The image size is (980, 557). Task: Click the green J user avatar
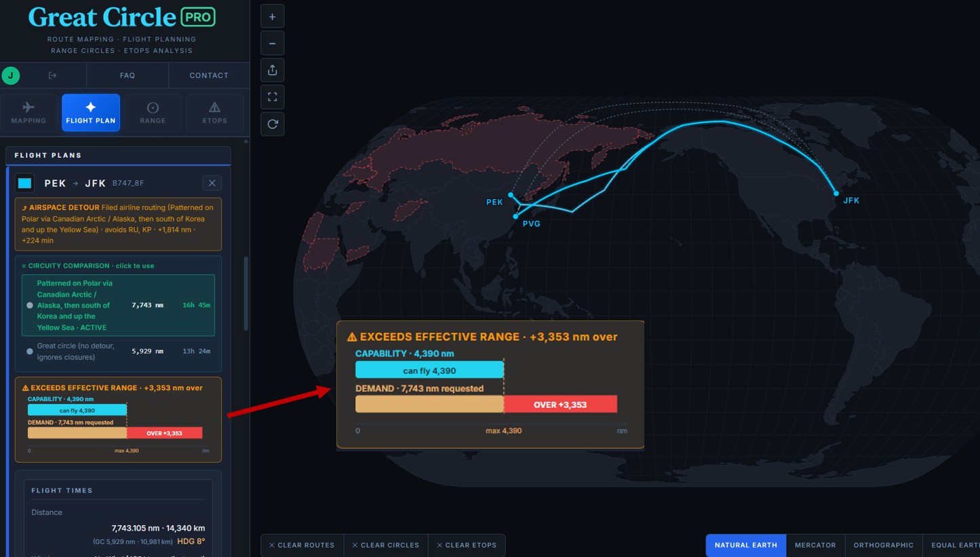click(10, 76)
